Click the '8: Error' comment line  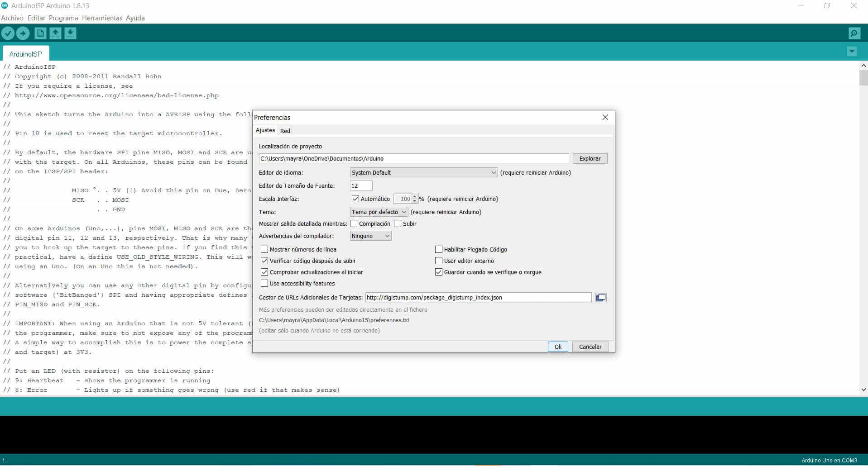click(x=171, y=390)
